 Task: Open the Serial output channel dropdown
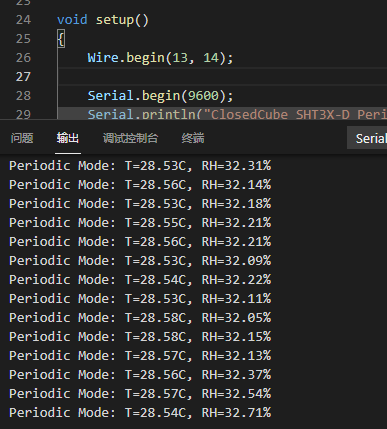click(367, 138)
